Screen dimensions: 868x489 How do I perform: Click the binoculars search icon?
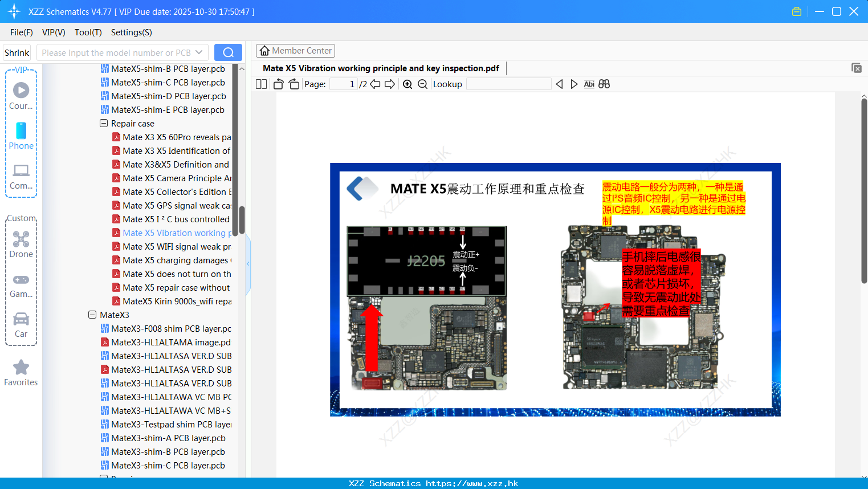tap(604, 84)
